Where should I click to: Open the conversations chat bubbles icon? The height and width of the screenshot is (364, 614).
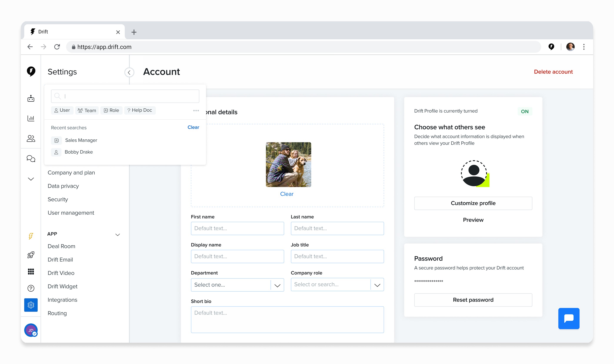click(31, 159)
